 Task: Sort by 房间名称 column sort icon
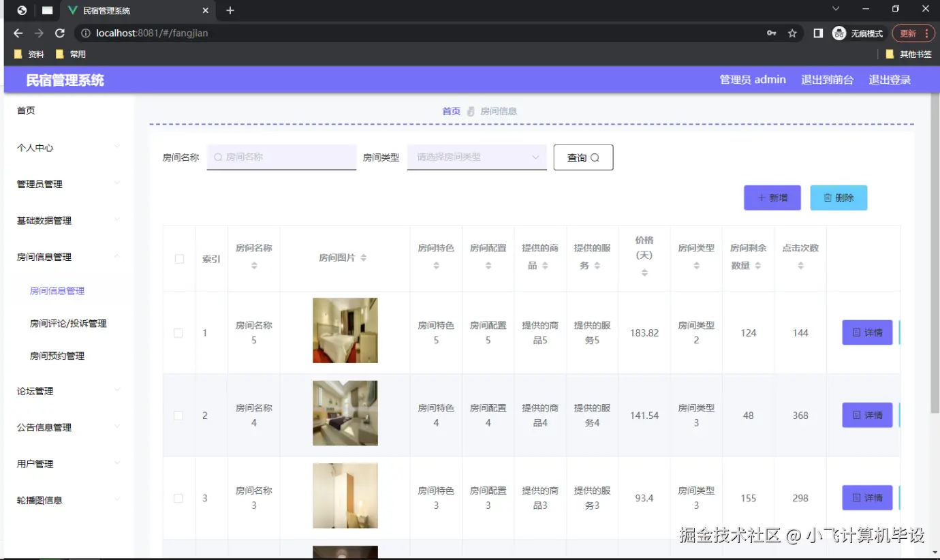pos(254,266)
